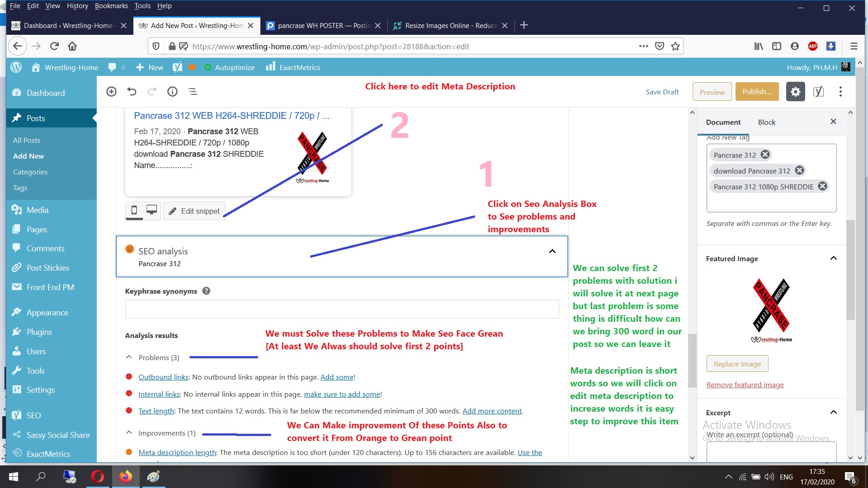Open Firefox hamburger menu
Screen dimensions: 868x488
click(x=854, y=46)
